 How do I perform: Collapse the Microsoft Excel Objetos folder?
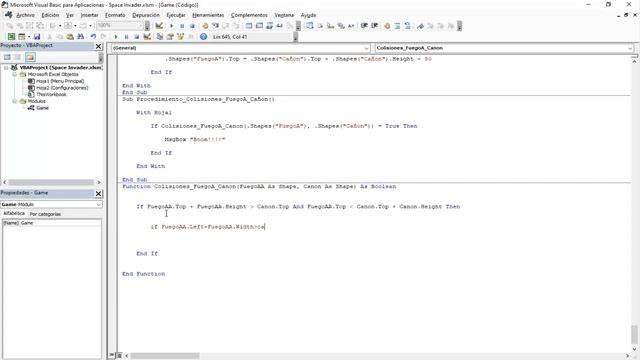(15, 75)
